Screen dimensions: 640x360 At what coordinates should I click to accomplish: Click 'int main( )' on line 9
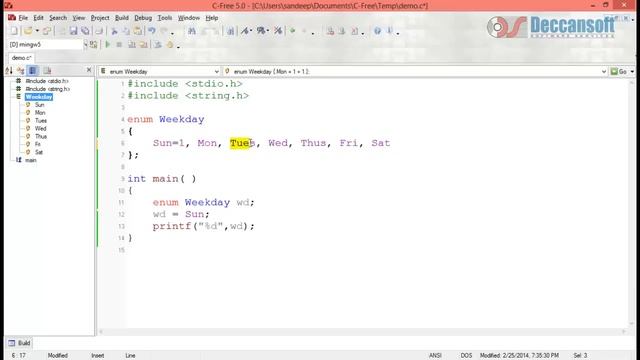point(162,179)
